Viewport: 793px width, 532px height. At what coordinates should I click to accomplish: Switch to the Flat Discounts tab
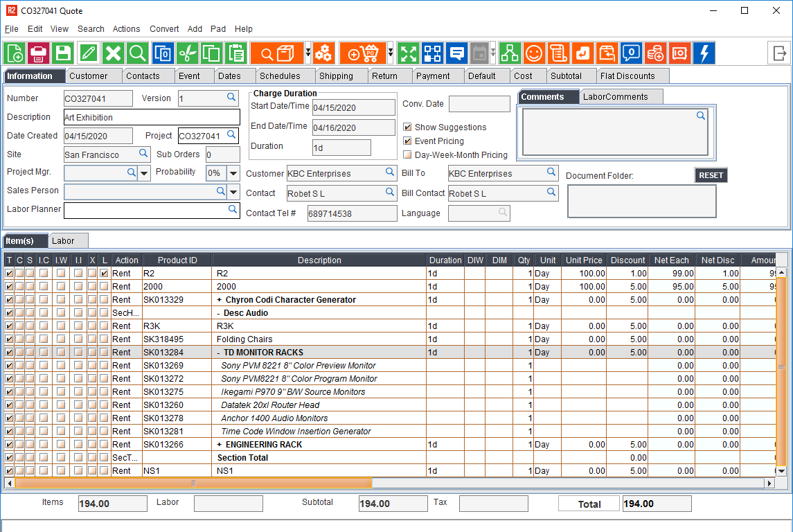click(x=627, y=76)
